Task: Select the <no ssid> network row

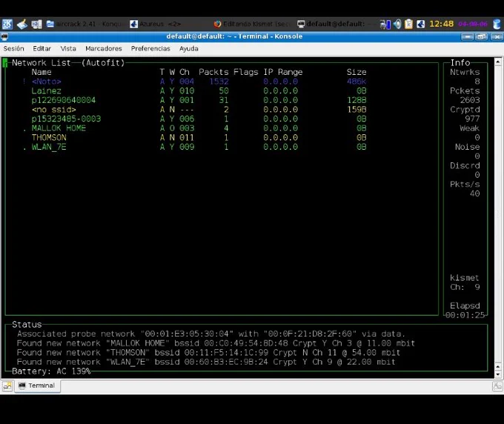Action: 199,110
